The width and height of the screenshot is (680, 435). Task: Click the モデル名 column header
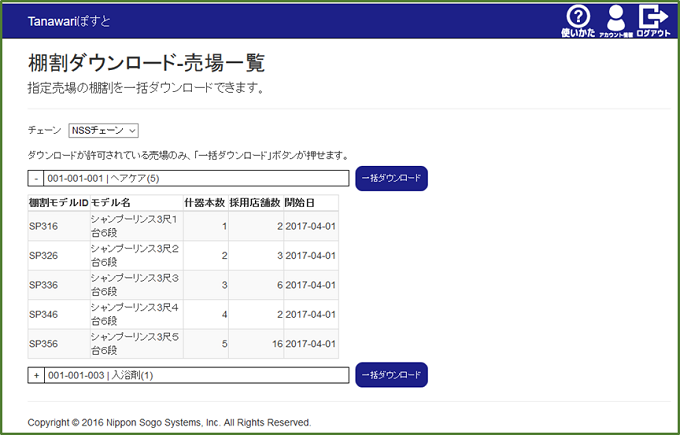click(x=111, y=203)
